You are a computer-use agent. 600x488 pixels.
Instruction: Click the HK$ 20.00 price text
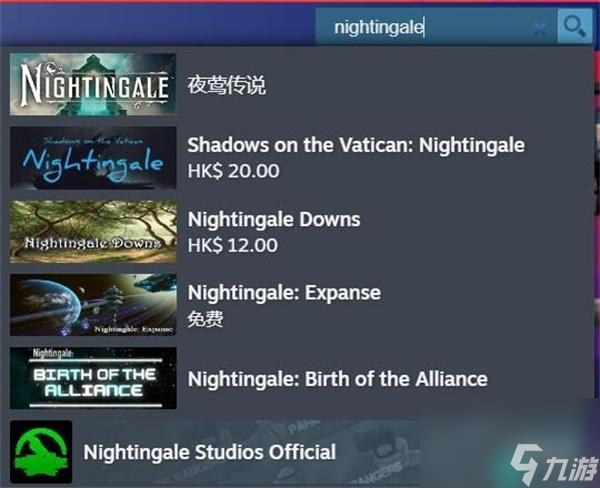[x=233, y=171]
